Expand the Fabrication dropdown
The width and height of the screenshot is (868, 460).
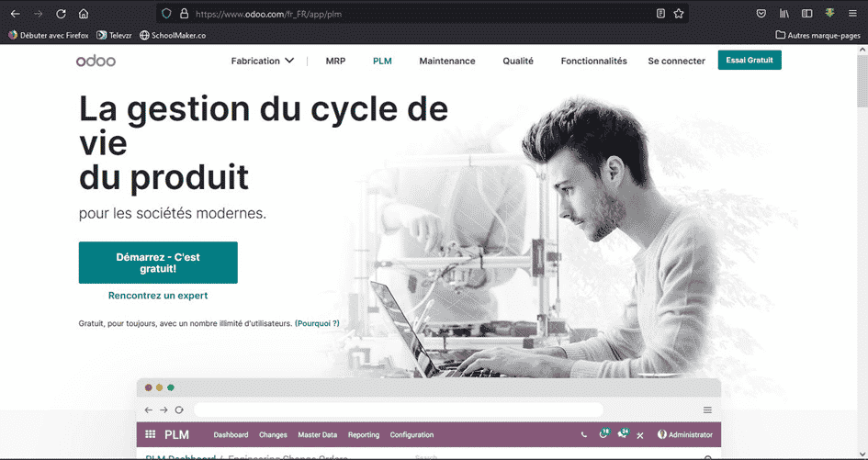(263, 61)
